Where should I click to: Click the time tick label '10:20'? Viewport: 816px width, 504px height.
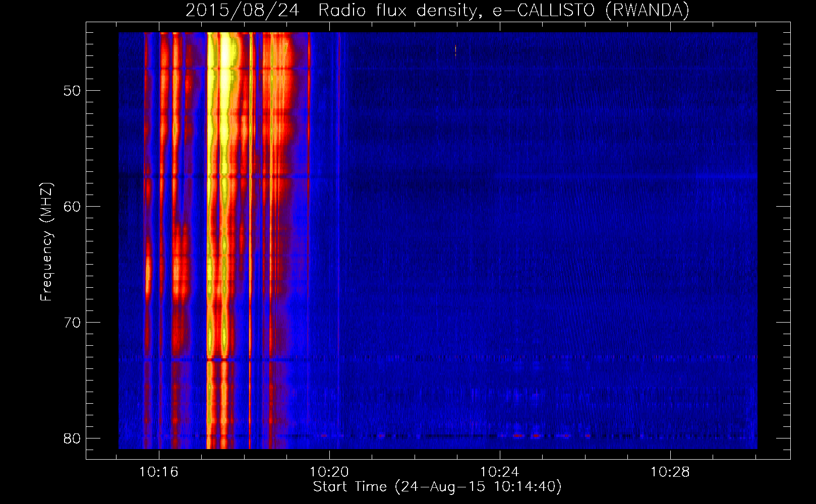click(329, 472)
